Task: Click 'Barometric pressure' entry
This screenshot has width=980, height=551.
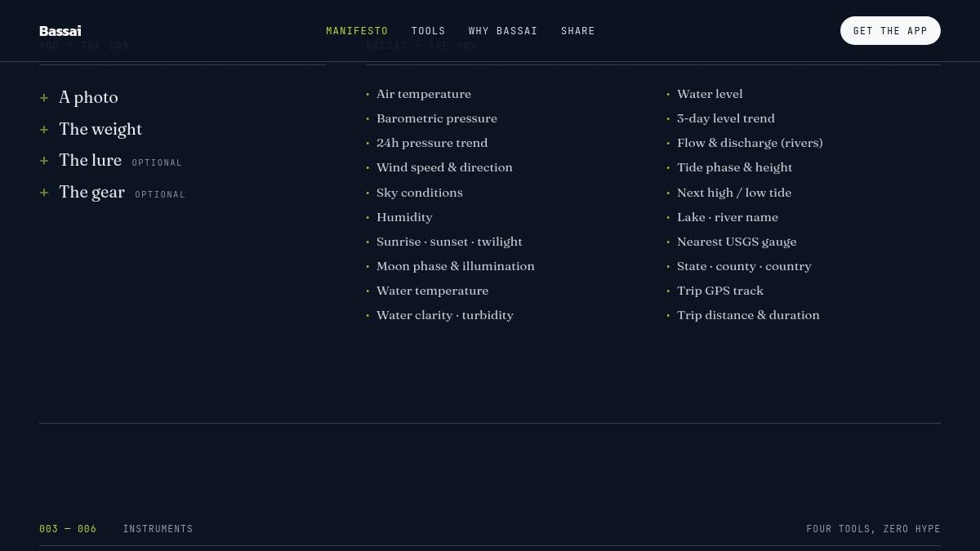Action: coord(437,118)
